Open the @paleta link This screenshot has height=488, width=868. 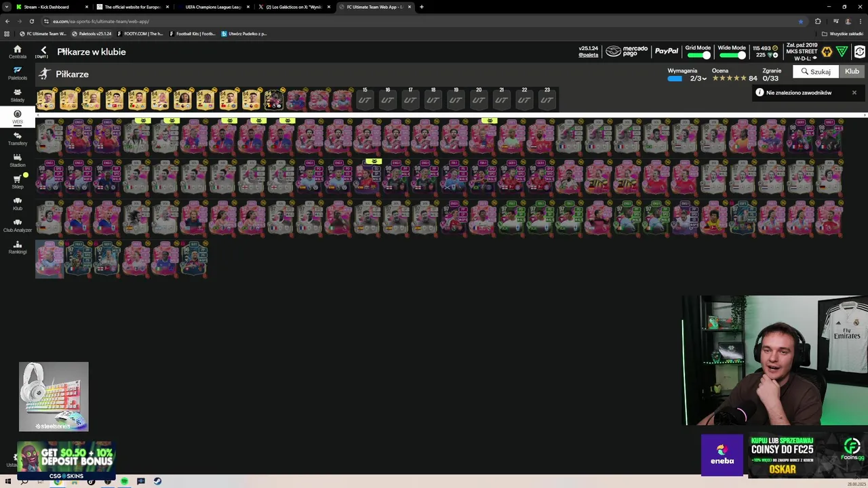point(588,55)
